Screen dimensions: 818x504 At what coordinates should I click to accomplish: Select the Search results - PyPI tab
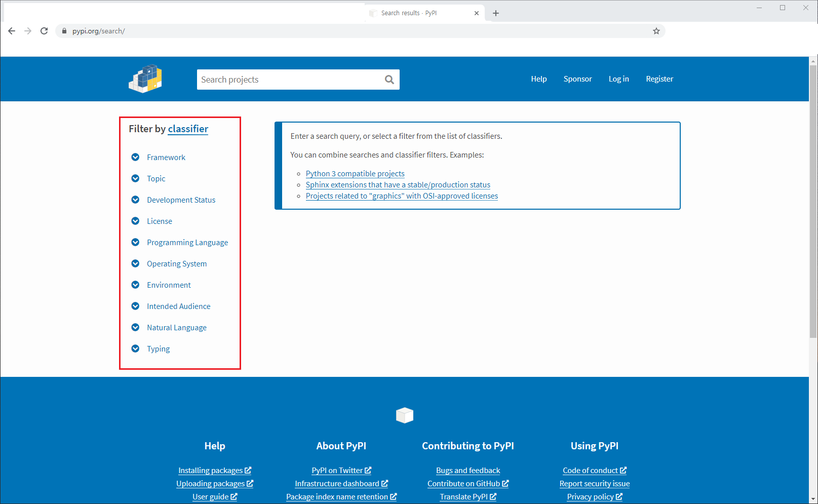(x=424, y=13)
